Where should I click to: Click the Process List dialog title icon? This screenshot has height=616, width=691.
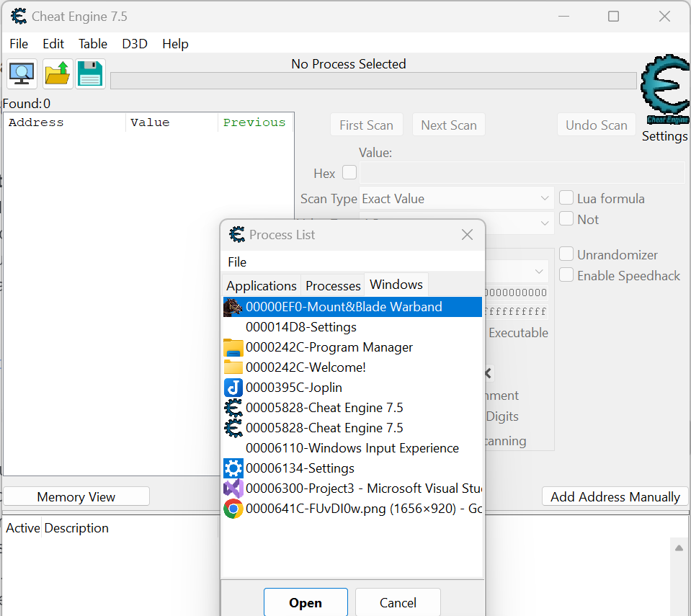pyautogui.click(x=237, y=234)
